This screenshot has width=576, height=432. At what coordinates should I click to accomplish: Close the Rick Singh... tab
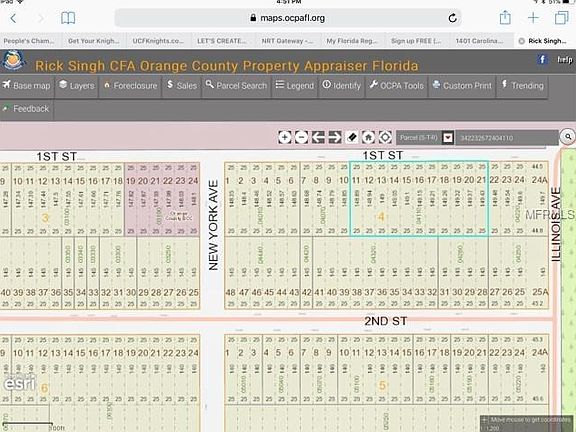(521, 41)
